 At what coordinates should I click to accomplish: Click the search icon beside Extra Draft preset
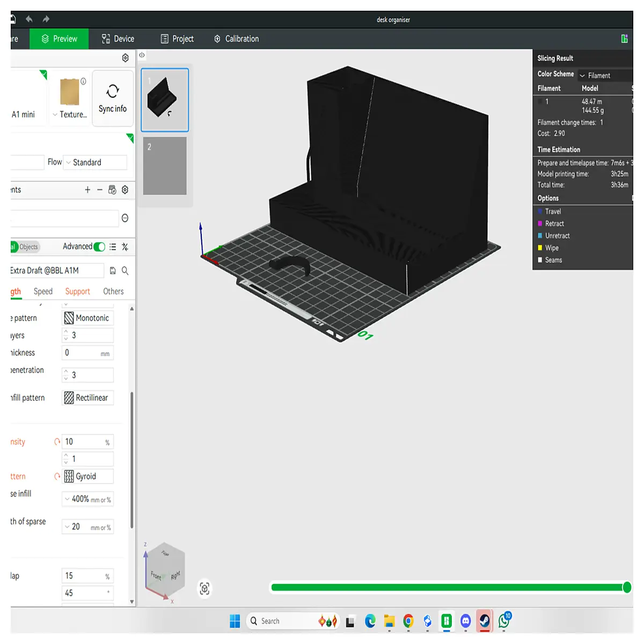click(x=125, y=271)
